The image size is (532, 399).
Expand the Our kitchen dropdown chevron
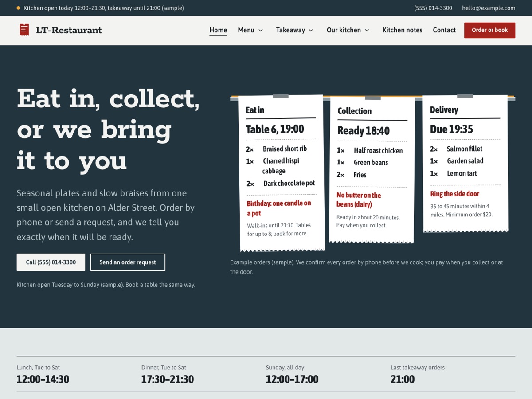367,30
